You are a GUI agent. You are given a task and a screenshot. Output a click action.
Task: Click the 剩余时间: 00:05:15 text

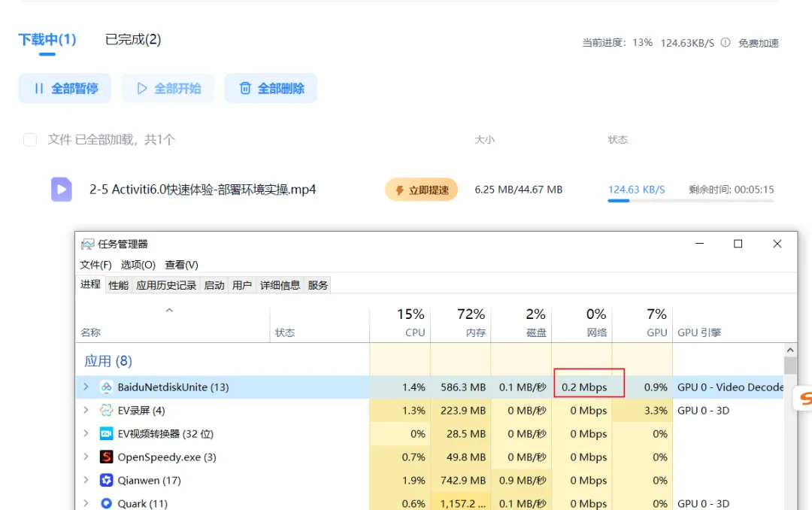coord(732,190)
